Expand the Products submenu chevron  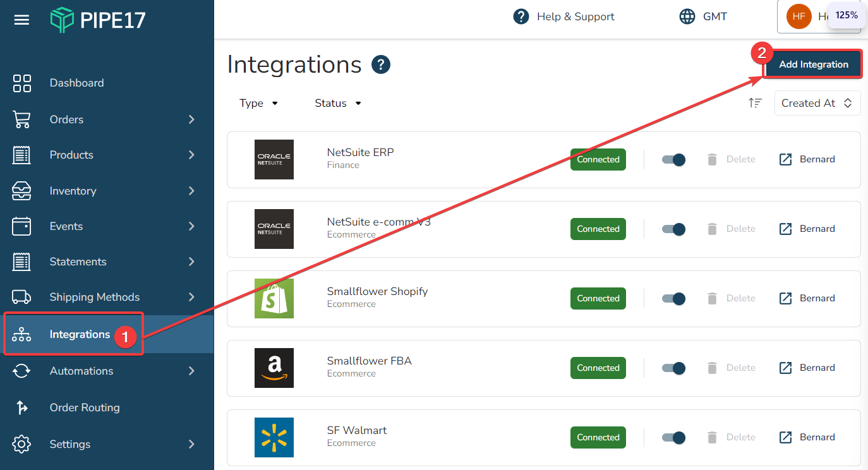191,155
